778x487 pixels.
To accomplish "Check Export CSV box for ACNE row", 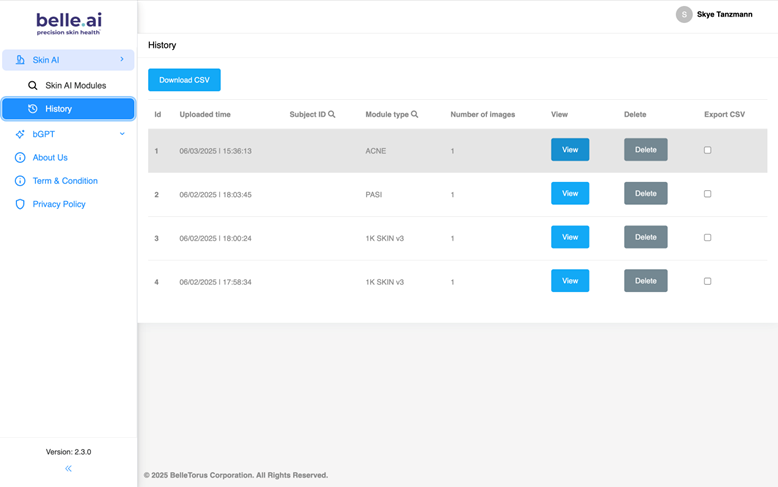I will [x=707, y=150].
